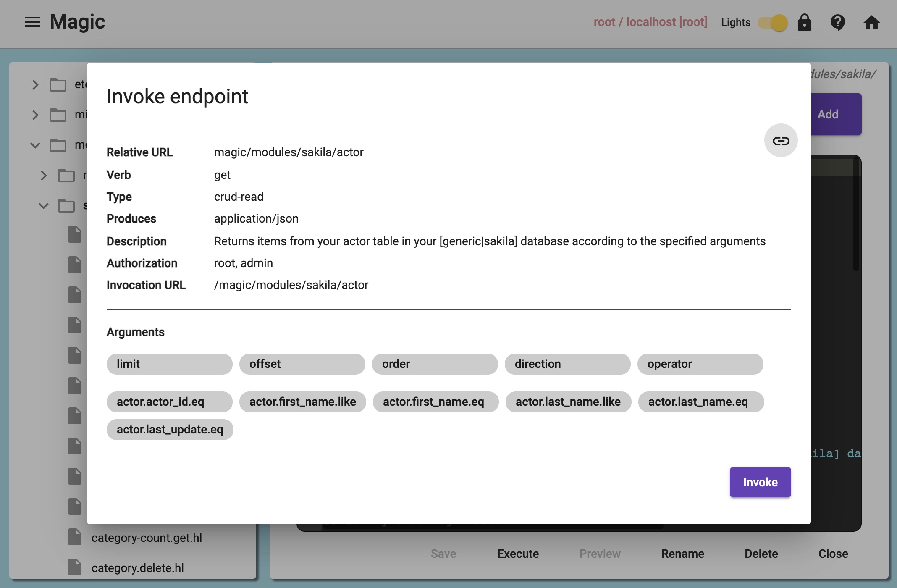Click the category-count.get.hl file icon

click(x=75, y=537)
